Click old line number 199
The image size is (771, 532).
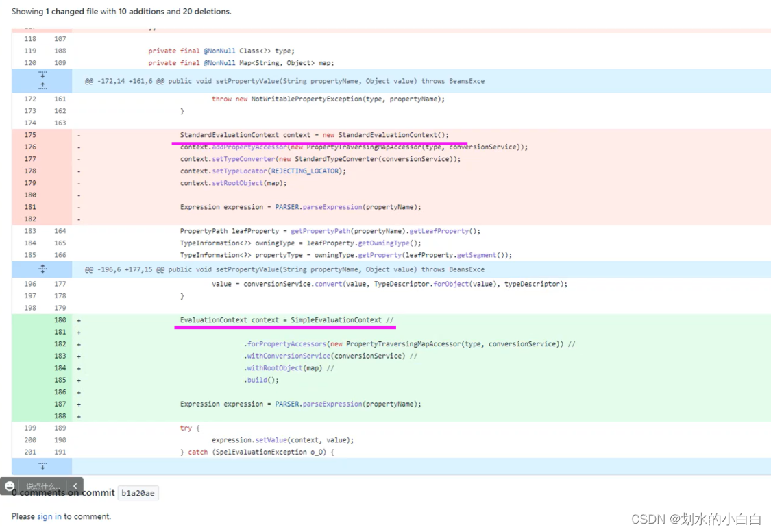pyautogui.click(x=30, y=428)
